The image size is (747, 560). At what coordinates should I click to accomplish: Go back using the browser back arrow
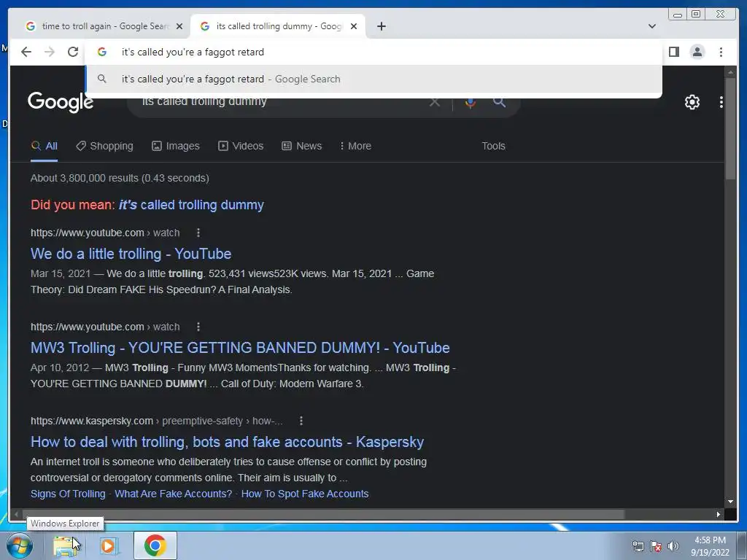tap(26, 52)
